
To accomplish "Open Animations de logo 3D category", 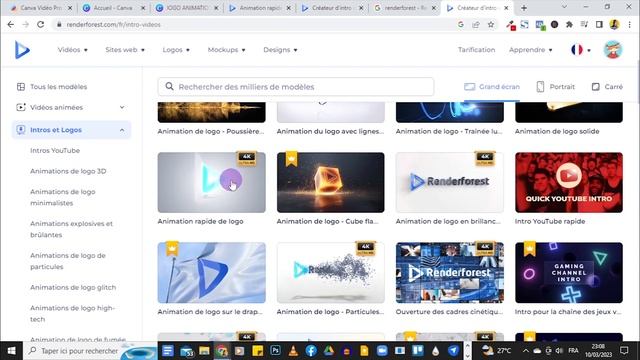I will click(68, 171).
